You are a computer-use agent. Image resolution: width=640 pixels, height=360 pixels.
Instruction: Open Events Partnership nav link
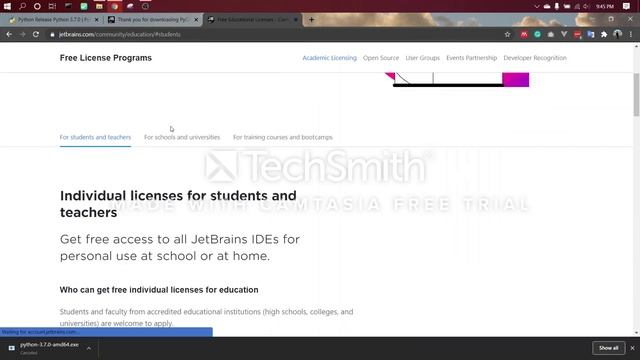(x=471, y=58)
